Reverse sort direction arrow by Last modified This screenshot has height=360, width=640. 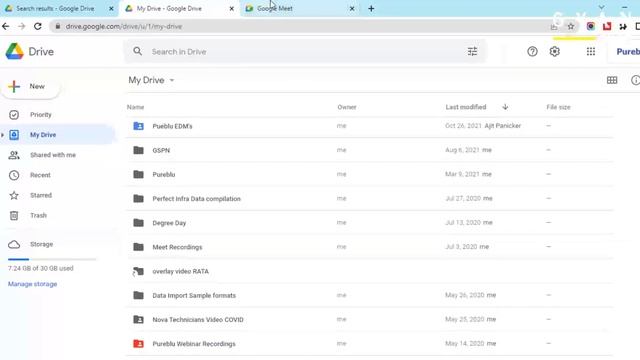coord(505,107)
